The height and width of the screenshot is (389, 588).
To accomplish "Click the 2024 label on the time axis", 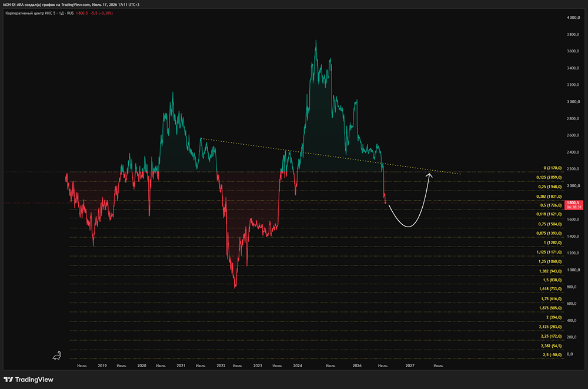I will tap(298, 365).
